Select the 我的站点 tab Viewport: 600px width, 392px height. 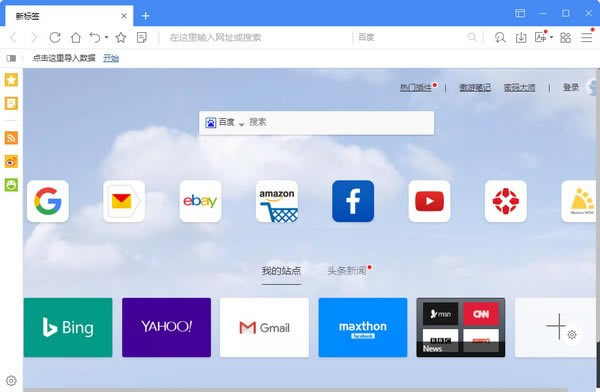(x=281, y=271)
